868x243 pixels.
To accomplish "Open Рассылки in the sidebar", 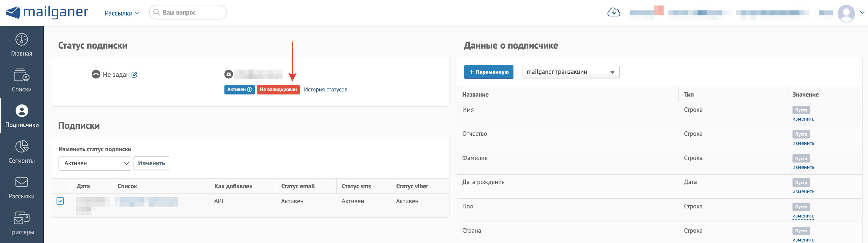I will [22, 187].
